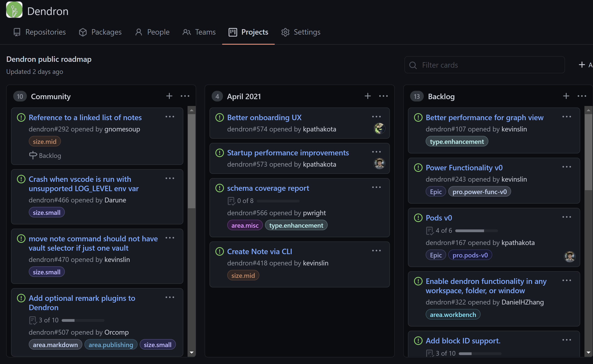Click the add card plus icon on Backlog column
Viewport: 593px width, 364px height.
point(566,96)
